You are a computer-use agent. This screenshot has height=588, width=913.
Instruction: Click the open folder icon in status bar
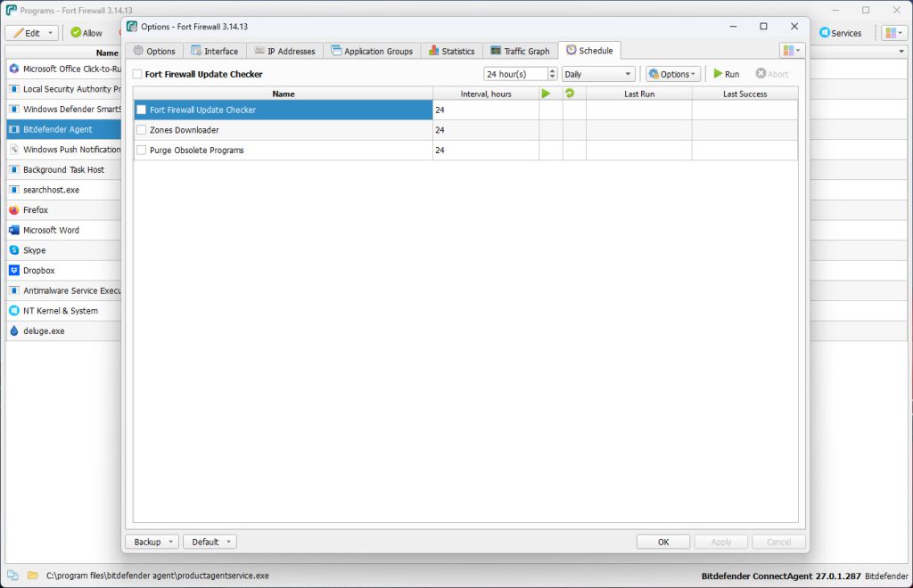click(33, 576)
